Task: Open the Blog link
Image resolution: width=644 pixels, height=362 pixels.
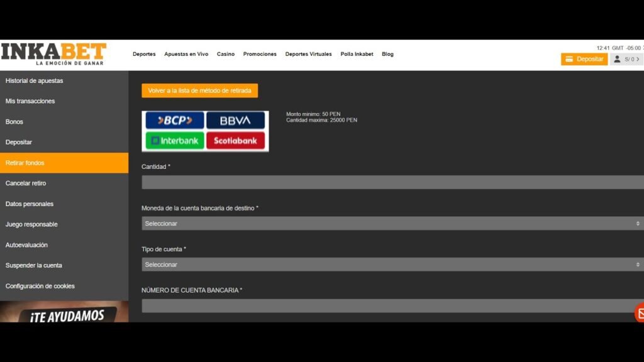Action: (x=387, y=54)
